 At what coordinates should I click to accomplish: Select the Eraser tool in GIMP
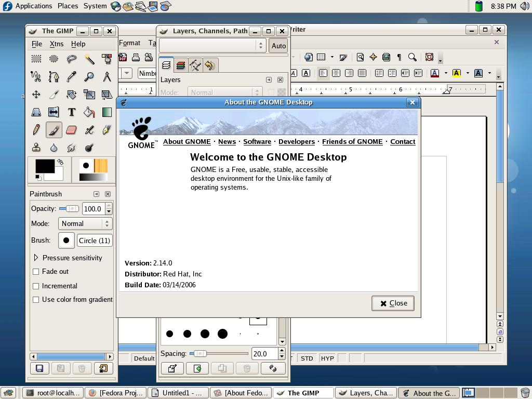(71, 129)
